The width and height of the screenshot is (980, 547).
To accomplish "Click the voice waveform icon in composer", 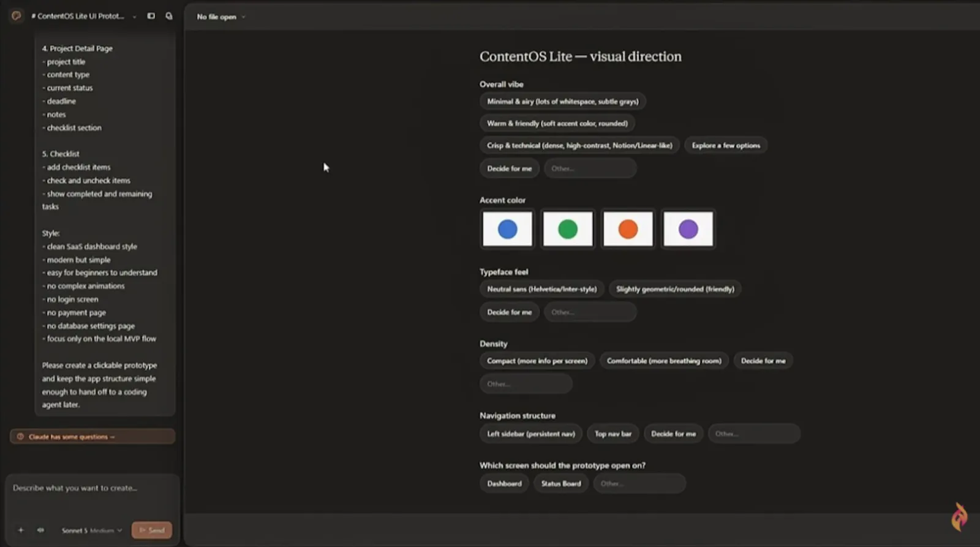I will [x=40, y=530].
